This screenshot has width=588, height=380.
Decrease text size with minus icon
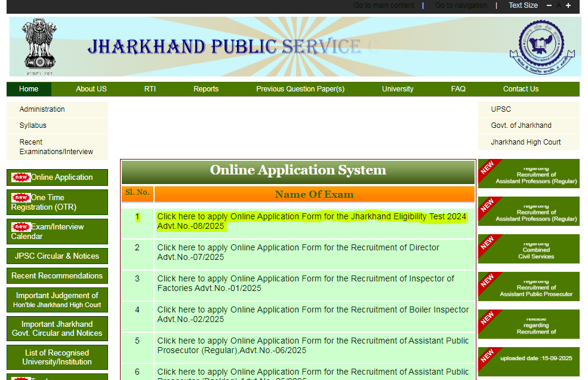549,5
